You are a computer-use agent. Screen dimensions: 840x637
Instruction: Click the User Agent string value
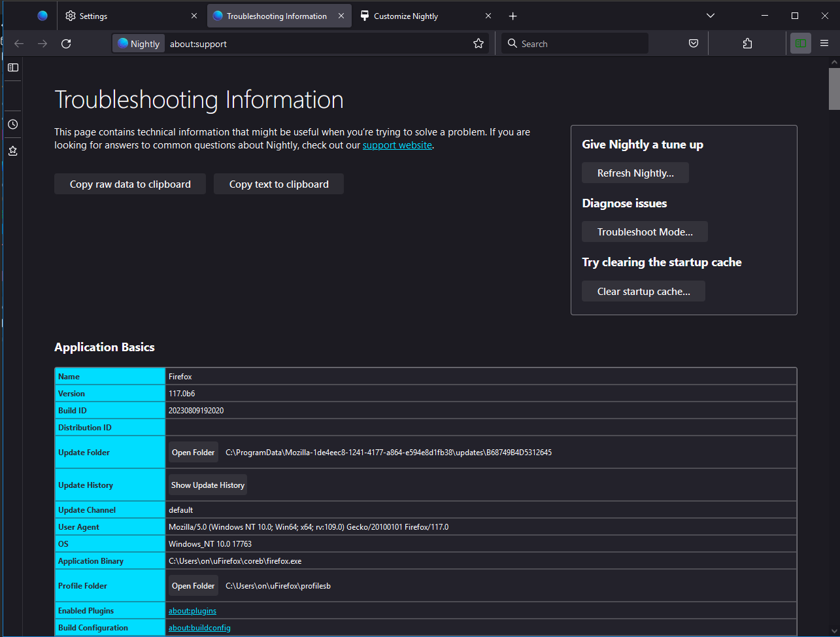309,526
